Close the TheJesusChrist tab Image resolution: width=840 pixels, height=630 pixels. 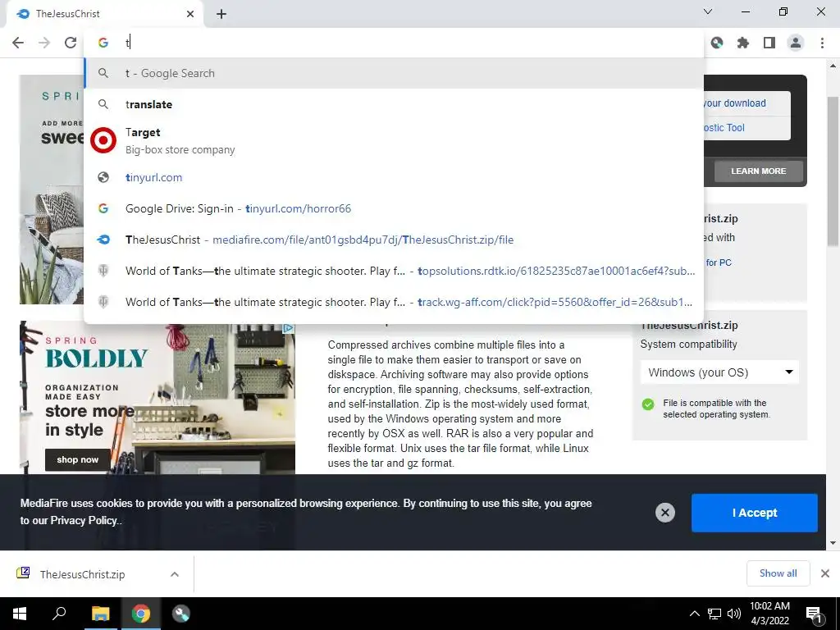tap(190, 14)
